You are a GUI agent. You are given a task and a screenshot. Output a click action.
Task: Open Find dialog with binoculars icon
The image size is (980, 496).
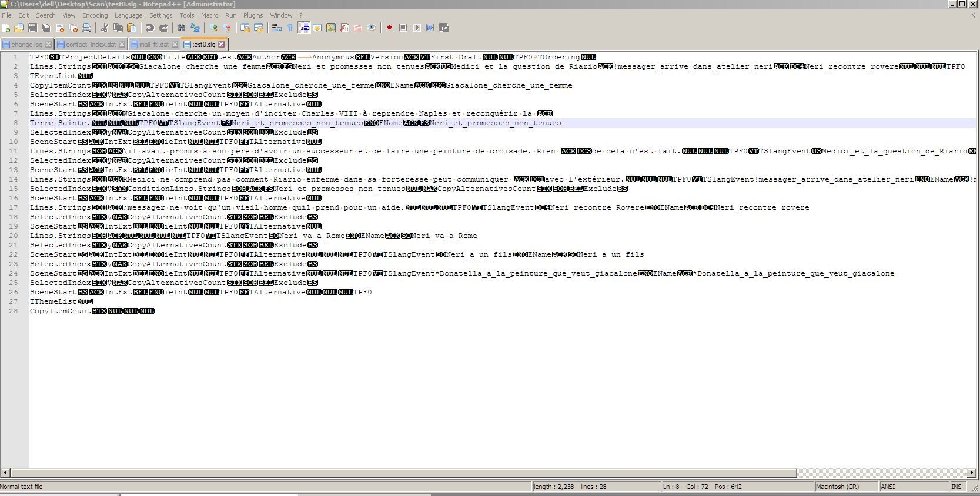click(181, 28)
